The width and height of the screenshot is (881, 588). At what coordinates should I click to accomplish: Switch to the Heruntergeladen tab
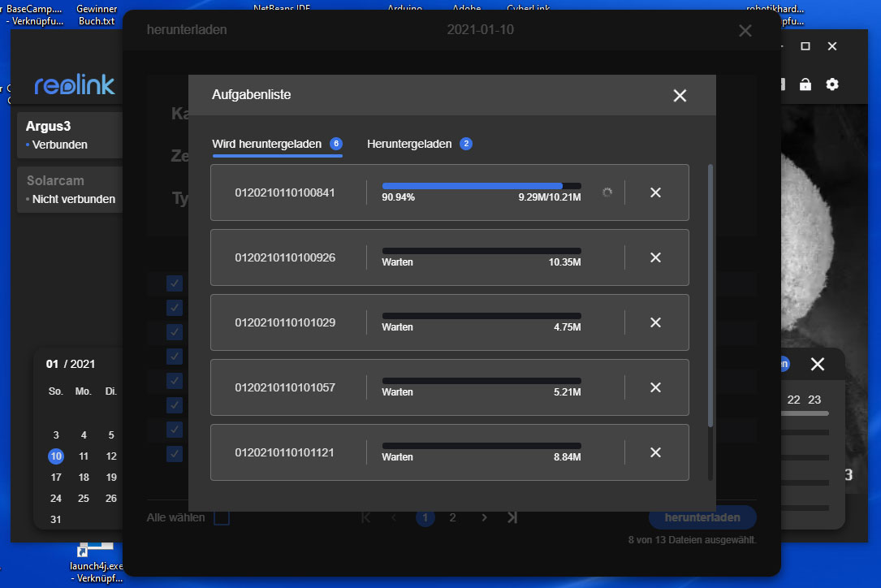click(409, 144)
